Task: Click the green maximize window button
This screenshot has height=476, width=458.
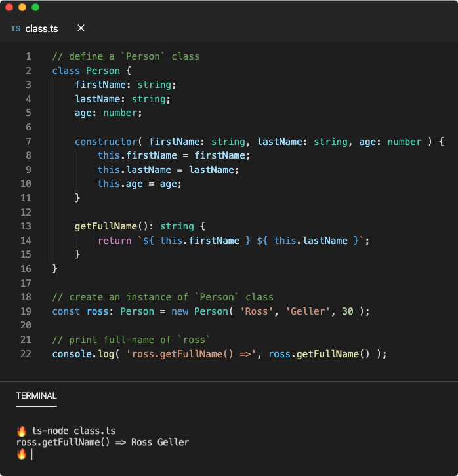Action: pos(35,7)
